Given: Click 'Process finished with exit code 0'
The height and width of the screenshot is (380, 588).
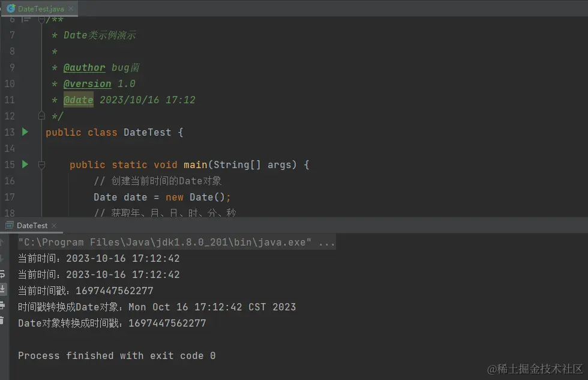Looking at the screenshot, I should click(x=116, y=355).
